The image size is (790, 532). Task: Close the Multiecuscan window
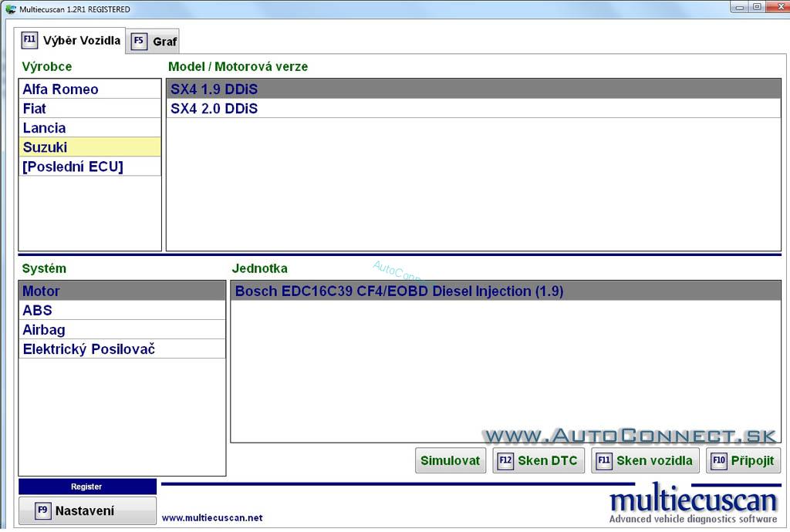(x=778, y=7)
